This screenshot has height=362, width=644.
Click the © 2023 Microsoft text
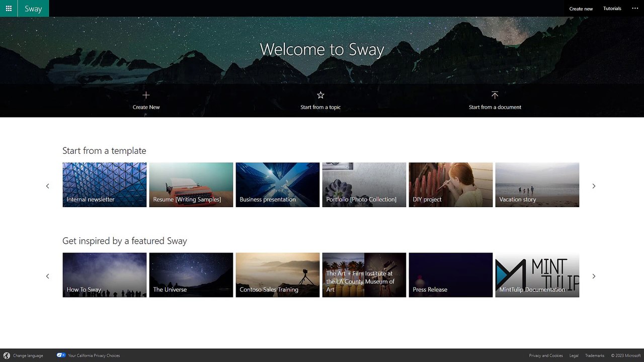point(626,355)
